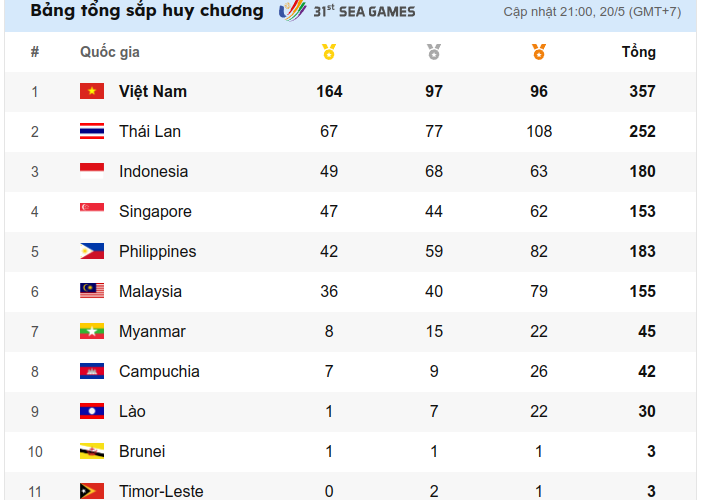The width and height of the screenshot is (705, 500).
Task: Click the Timor-Leste country name
Action: [x=161, y=491]
